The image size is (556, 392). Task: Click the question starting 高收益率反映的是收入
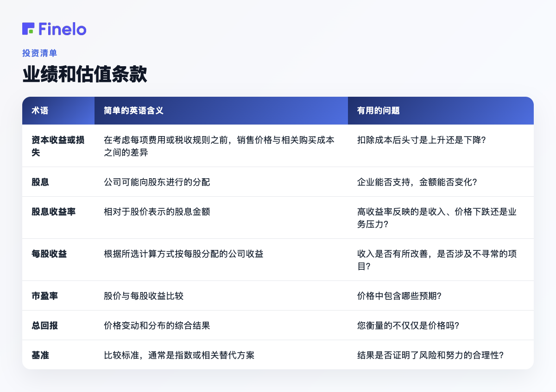pyautogui.click(x=437, y=218)
